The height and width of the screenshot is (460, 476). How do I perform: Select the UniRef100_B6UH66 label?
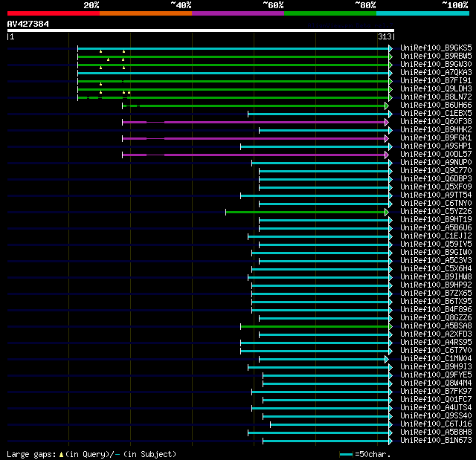tap(436, 106)
